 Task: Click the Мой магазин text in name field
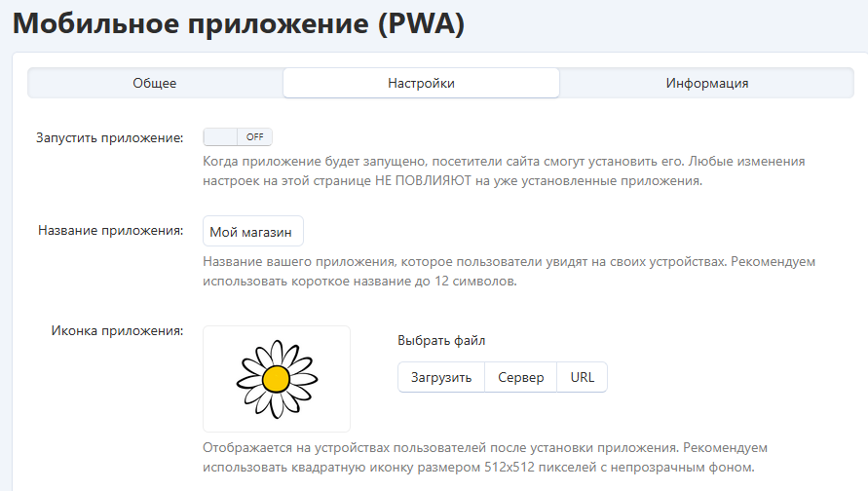tap(252, 232)
